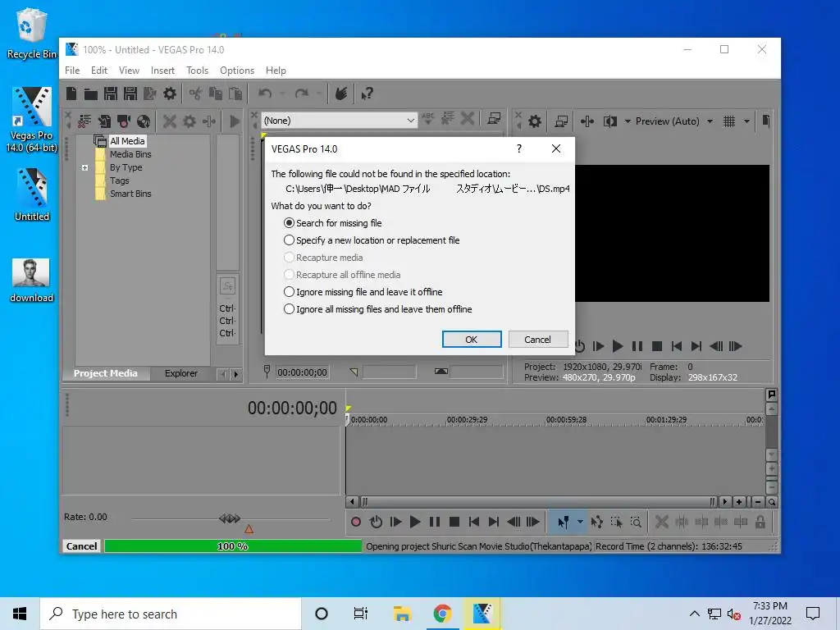The image size is (840, 630).
Task: Toggle Loop Playback in timeline transport
Action: point(376,522)
